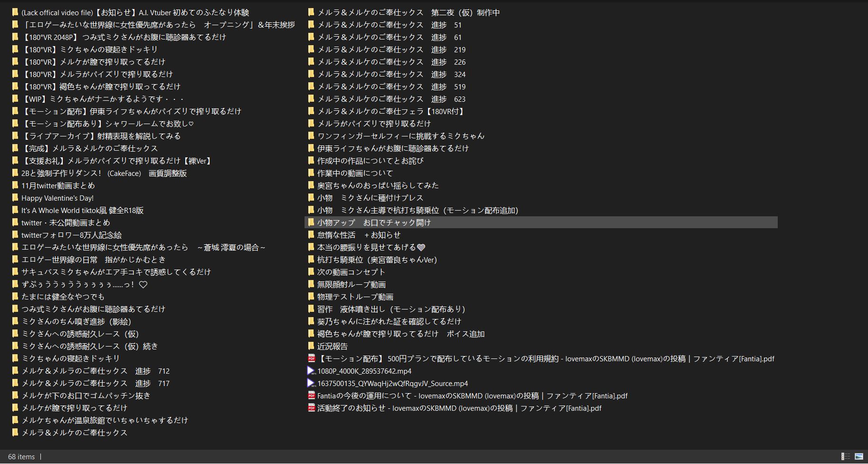This screenshot has height=464, width=868.
Task: Select the twitter・未公開動画まとめ folder
Action: 66,222
